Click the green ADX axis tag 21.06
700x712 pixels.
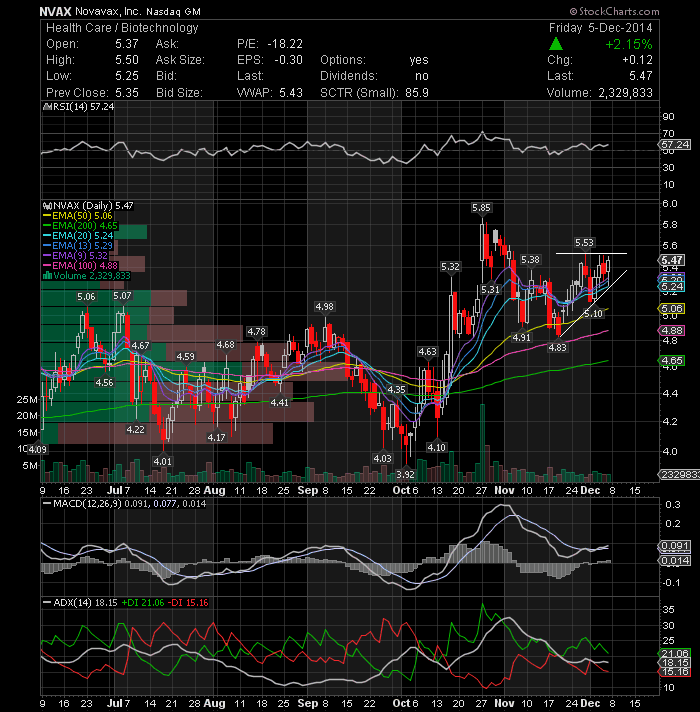point(675,653)
